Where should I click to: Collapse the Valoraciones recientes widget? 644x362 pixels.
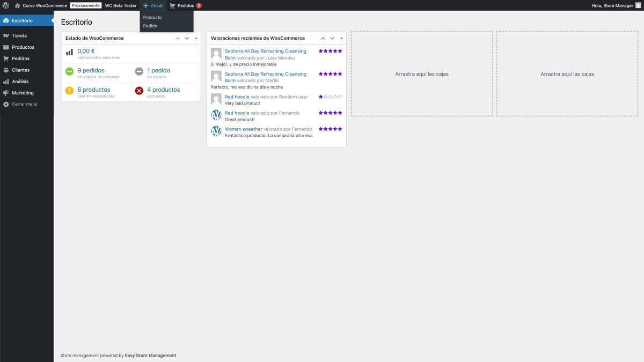[340, 38]
